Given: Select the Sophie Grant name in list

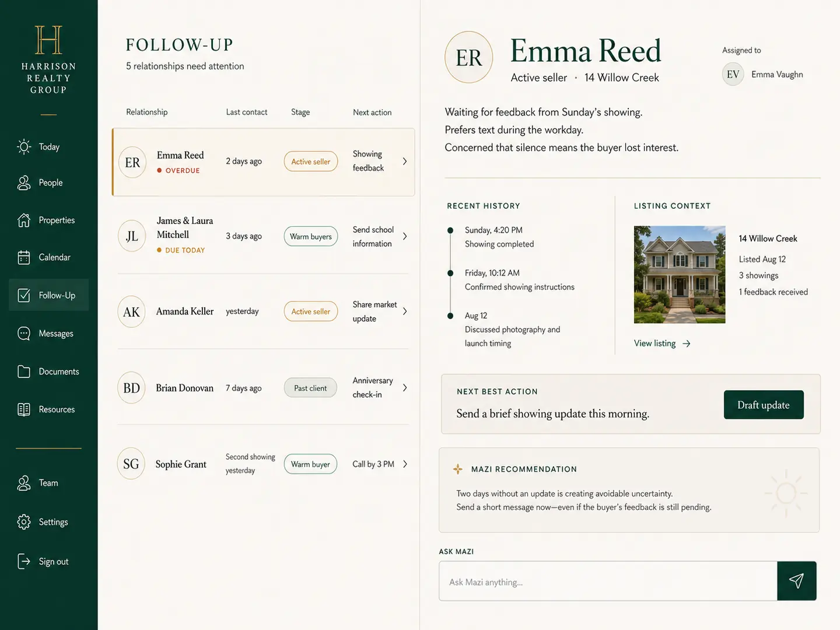Looking at the screenshot, I should [x=181, y=464].
